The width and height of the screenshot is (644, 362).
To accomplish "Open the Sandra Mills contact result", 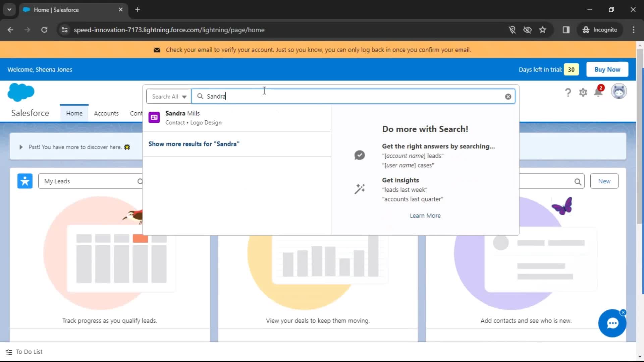I will (237, 118).
